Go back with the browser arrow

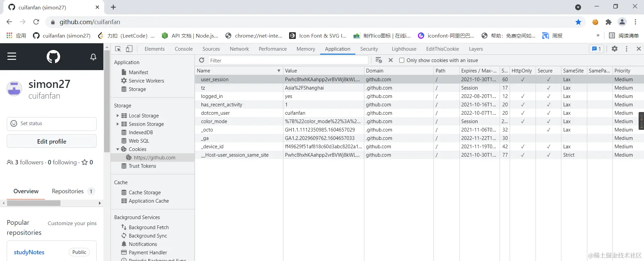(9, 22)
